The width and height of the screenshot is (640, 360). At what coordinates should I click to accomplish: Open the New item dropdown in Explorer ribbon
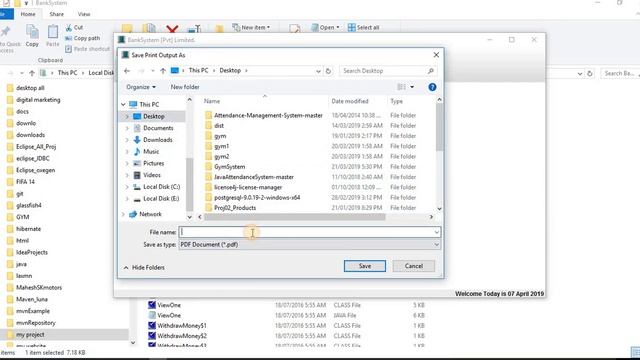pyautogui.click(x=251, y=27)
